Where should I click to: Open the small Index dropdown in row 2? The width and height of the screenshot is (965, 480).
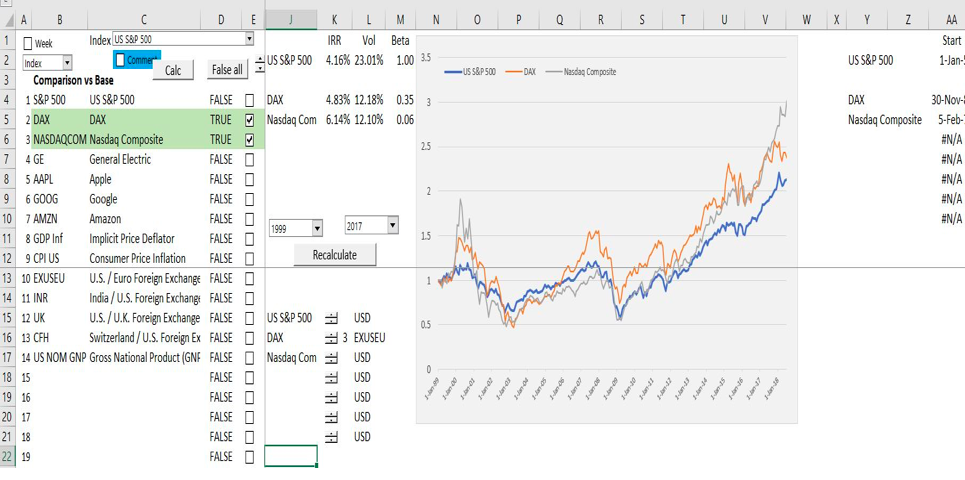click(47, 63)
